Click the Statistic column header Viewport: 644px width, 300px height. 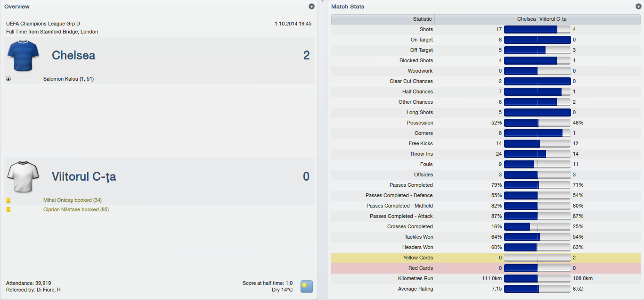click(422, 19)
